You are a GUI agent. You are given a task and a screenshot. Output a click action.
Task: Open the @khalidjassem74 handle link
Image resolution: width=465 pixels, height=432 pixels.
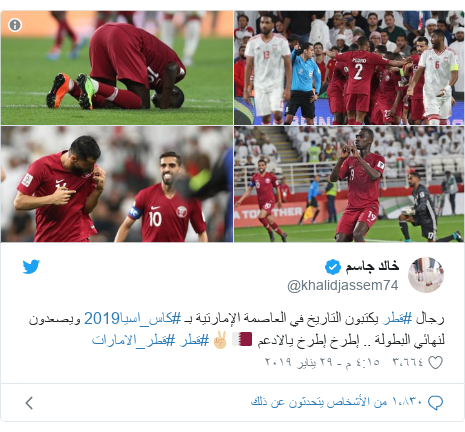[343, 286]
